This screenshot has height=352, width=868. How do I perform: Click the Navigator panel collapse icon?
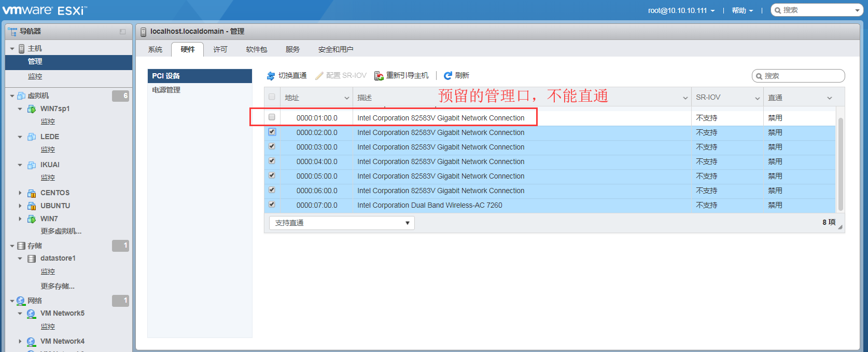click(x=122, y=32)
